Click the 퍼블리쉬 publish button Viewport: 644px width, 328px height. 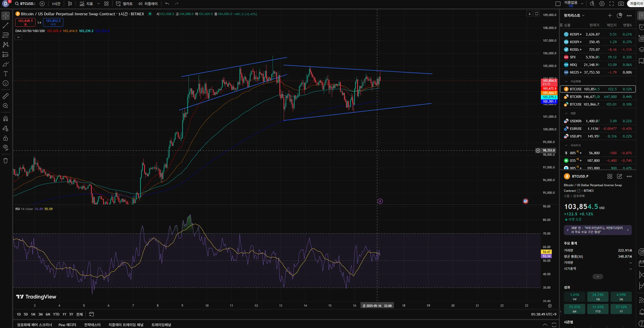click(636, 4)
